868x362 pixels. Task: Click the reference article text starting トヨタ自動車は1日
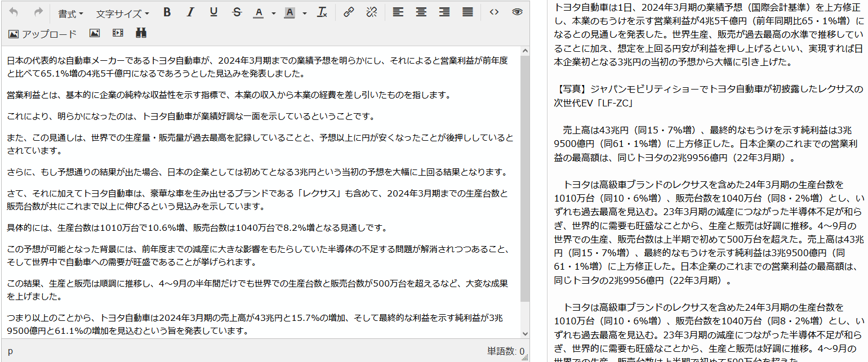click(709, 34)
